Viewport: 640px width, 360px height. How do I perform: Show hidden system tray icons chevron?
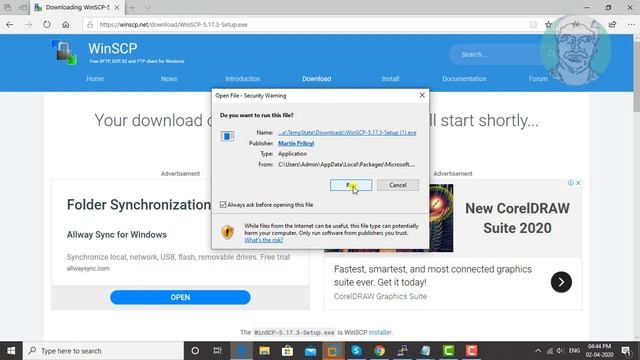click(x=538, y=351)
